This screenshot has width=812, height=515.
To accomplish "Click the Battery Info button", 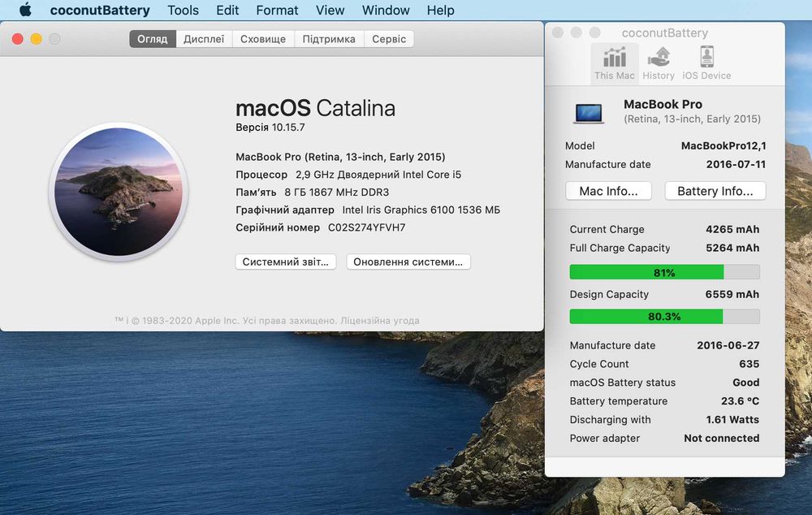I will (x=715, y=191).
